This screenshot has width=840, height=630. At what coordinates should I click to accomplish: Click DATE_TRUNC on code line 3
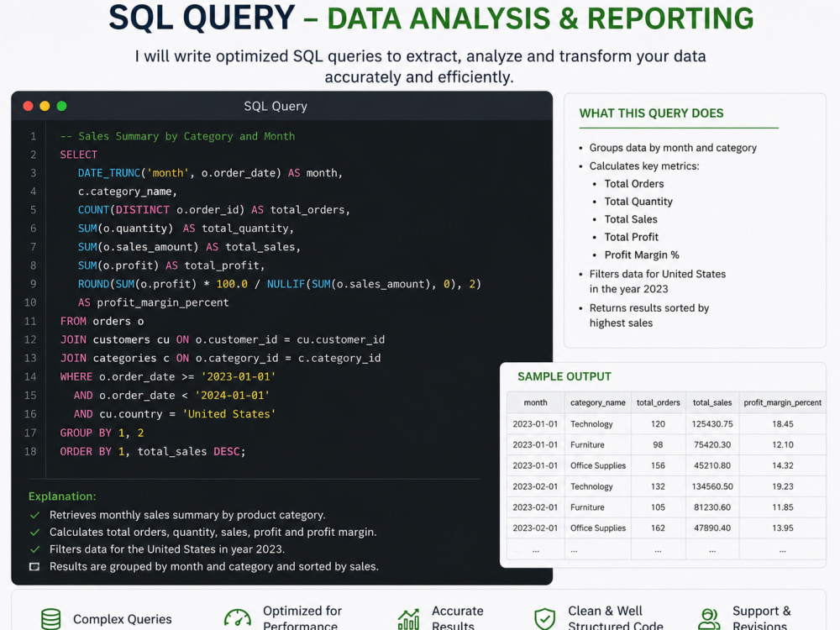[108, 173]
